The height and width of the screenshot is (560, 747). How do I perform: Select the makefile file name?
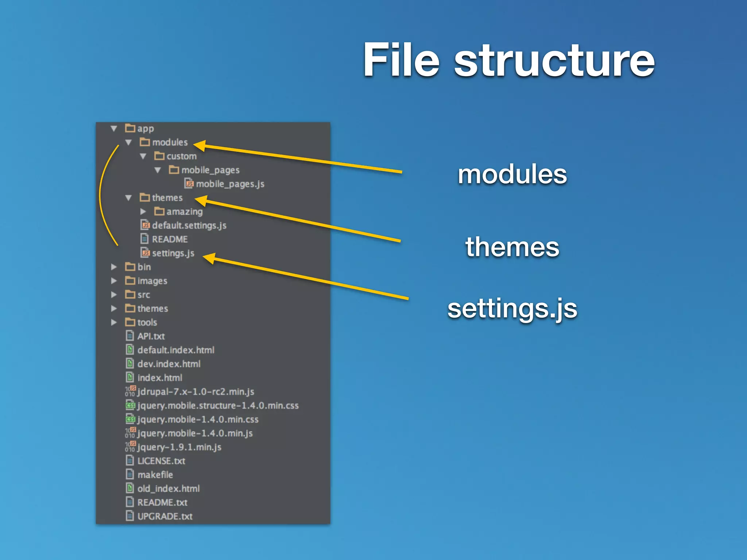click(155, 475)
